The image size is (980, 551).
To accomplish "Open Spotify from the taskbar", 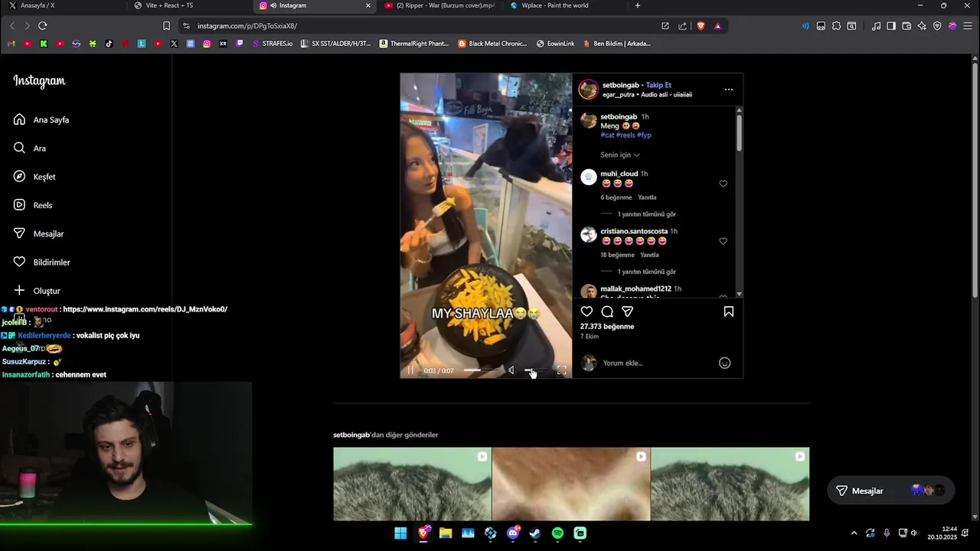I will (557, 533).
